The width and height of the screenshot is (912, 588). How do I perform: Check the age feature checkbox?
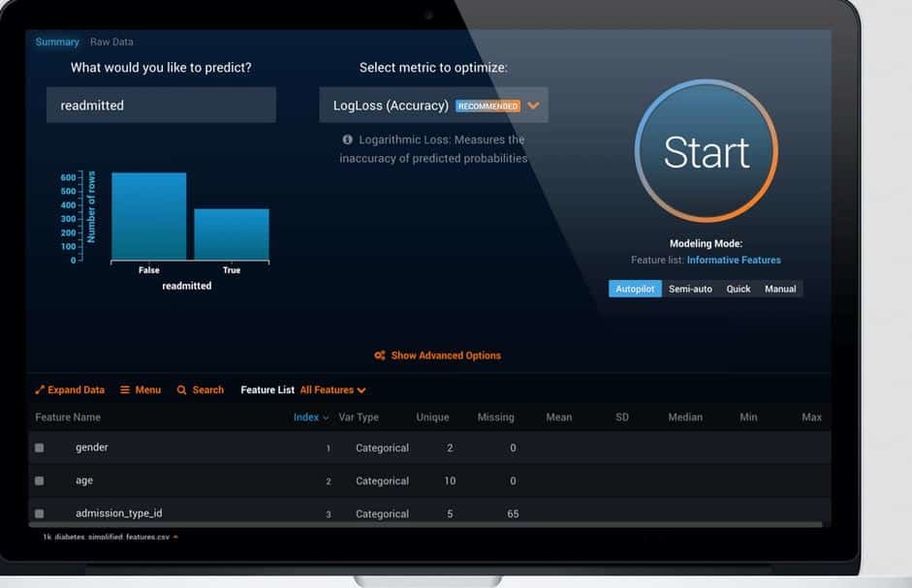(40, 481)
